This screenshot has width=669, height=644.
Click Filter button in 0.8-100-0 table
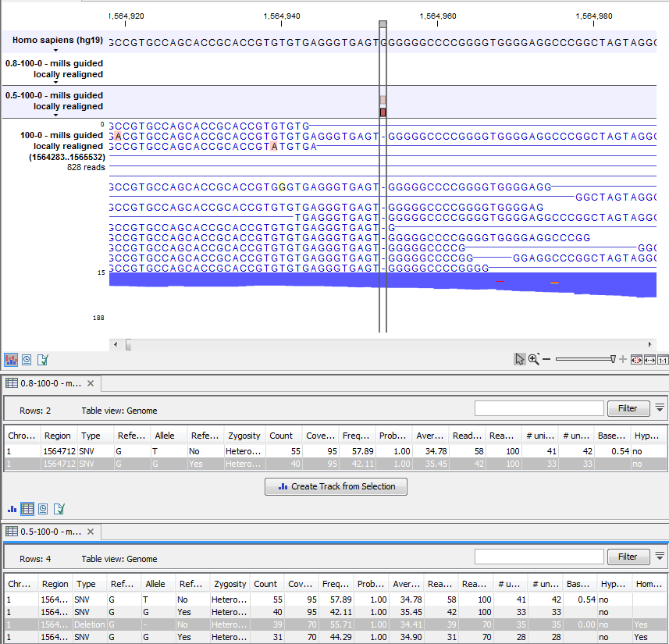click(628, 408)
